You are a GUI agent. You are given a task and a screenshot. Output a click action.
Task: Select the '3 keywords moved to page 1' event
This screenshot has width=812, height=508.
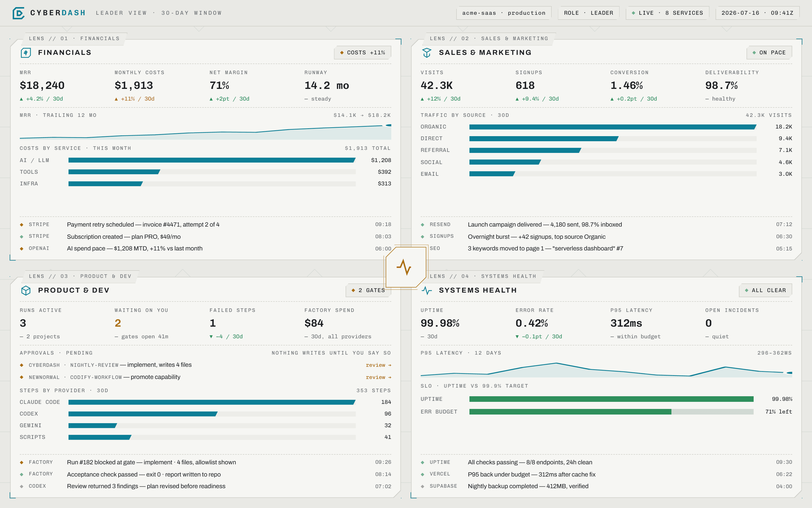point(606,249)
